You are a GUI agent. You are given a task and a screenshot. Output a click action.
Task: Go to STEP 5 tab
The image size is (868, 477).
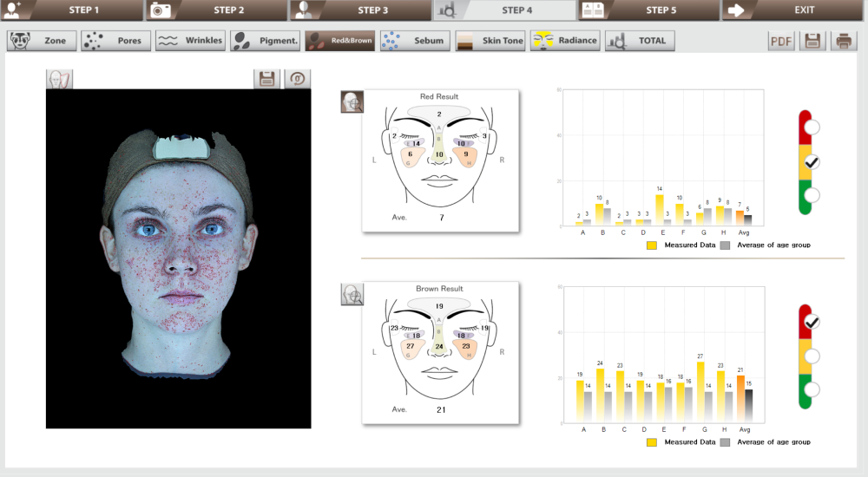(649, 10)
